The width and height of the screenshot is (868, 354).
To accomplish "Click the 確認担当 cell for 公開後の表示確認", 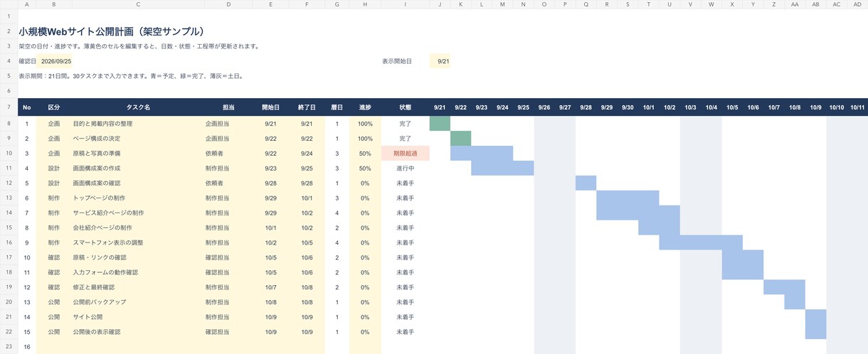I will (229, 332).
